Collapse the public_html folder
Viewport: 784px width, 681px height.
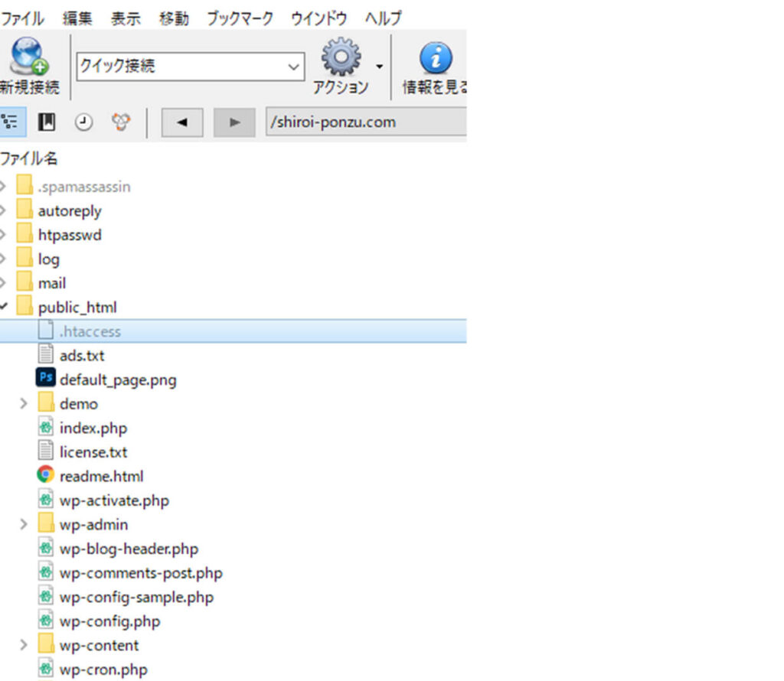click(4, 308)
